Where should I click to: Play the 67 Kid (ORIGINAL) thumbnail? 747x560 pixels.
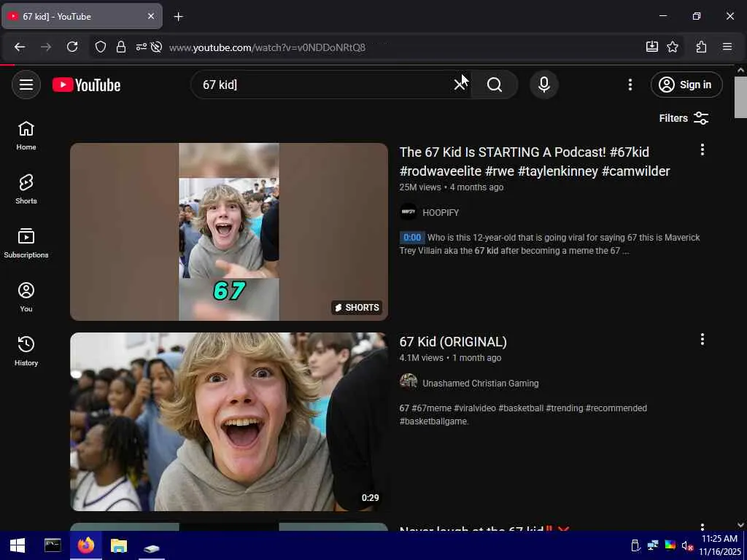click(x=229, y=421)
